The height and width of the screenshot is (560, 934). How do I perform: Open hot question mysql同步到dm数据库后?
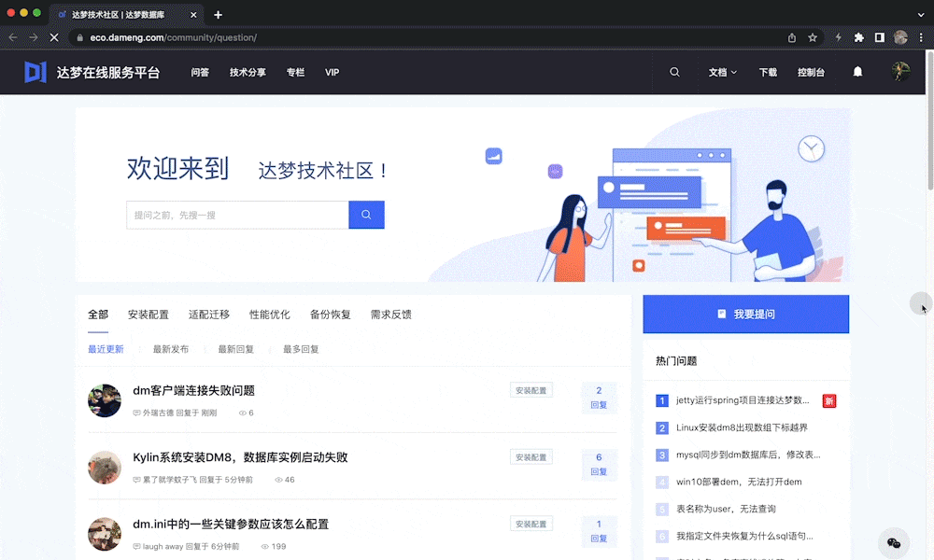(x=748, y=455)
